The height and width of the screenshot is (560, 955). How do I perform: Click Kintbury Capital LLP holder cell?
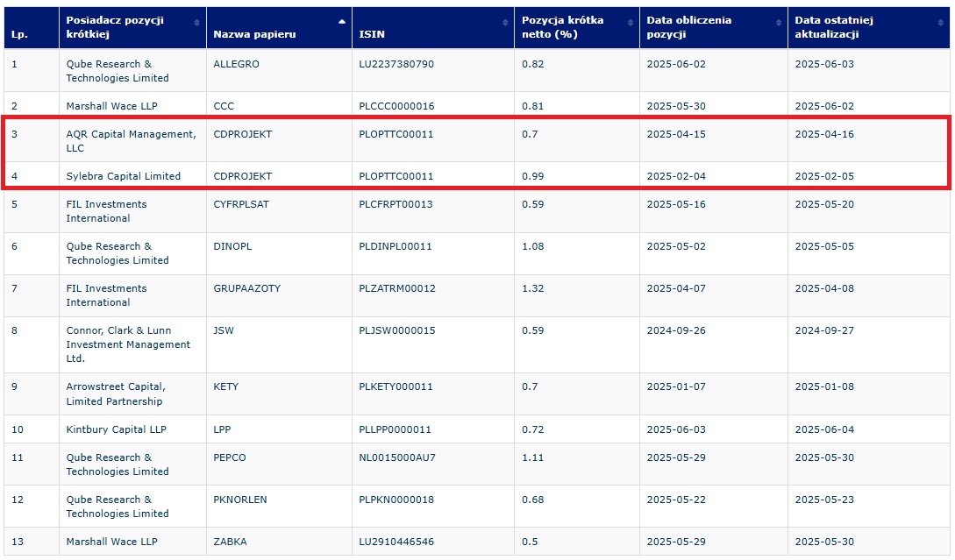[116, 429]
